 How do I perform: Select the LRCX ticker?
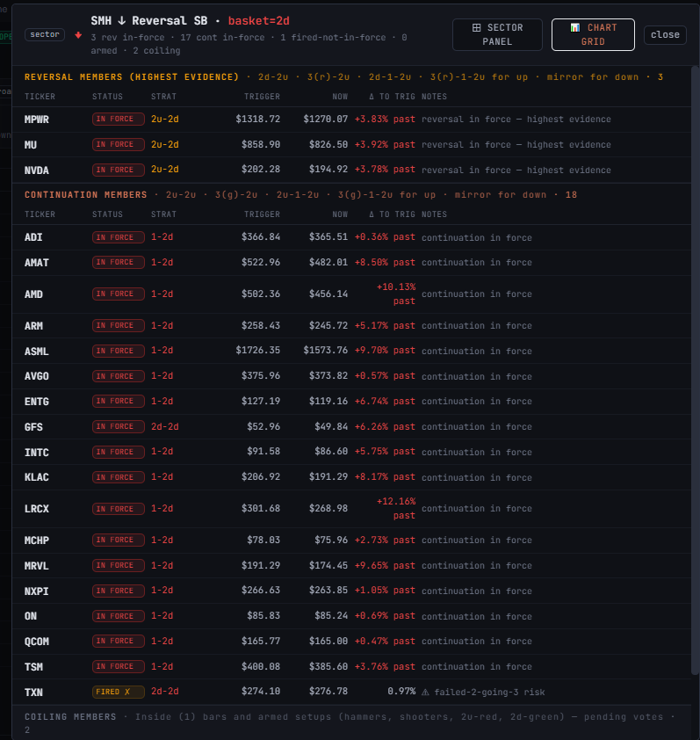[37, 509]
